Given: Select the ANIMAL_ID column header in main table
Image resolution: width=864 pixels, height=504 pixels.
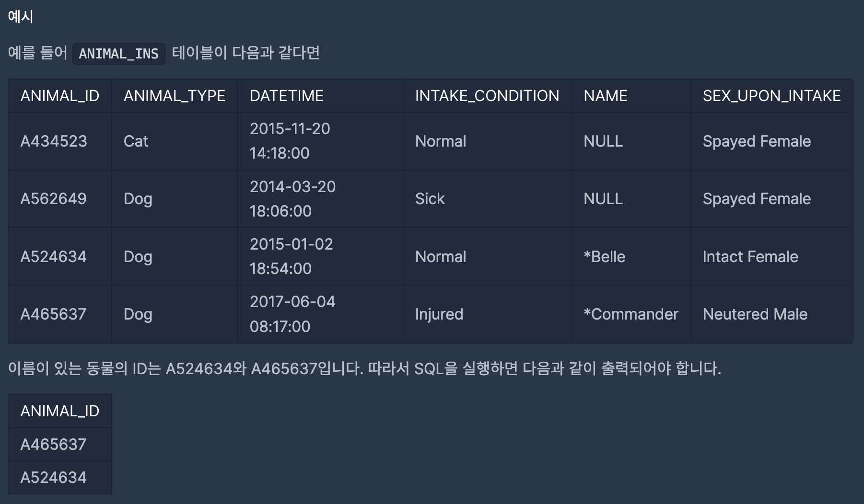Looking at the screenshot, I should point(60,96).
